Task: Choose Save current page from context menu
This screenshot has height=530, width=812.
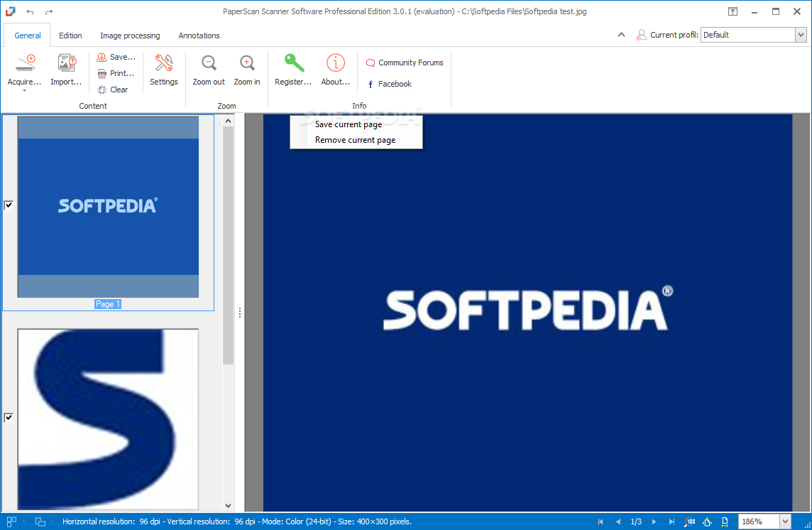Action: click(356, 124)
